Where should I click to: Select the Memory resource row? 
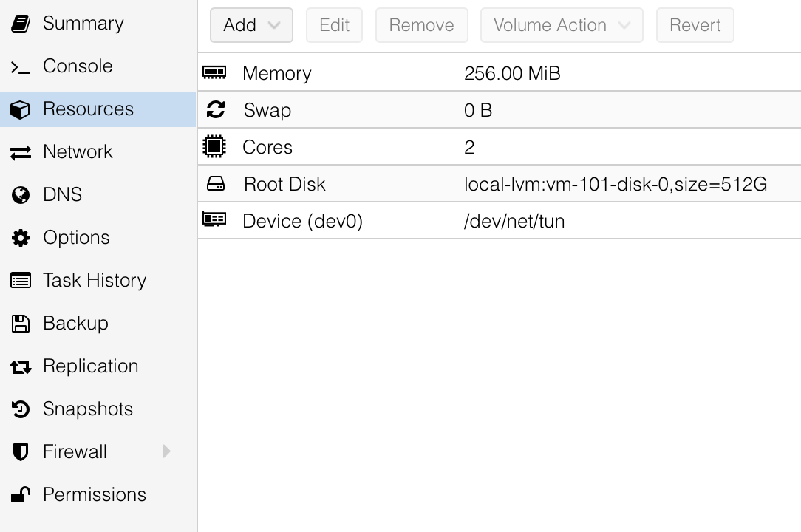coord(499,73)
